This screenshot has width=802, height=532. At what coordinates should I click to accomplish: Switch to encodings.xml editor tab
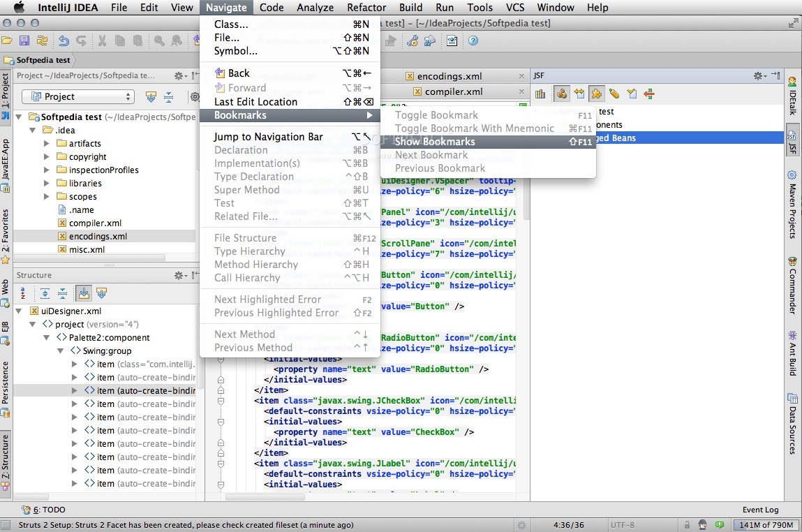(450, 76)
